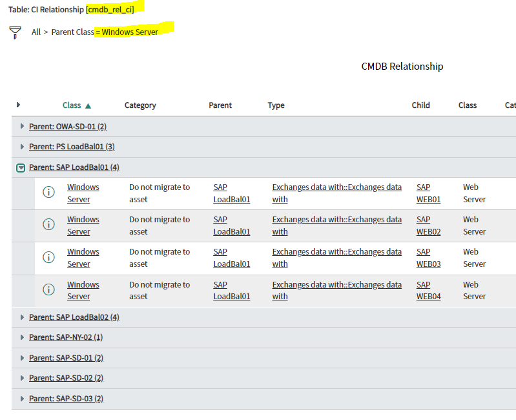Open info icon for SAP WEB04 row
516x420 pixels.
point(48,289)
